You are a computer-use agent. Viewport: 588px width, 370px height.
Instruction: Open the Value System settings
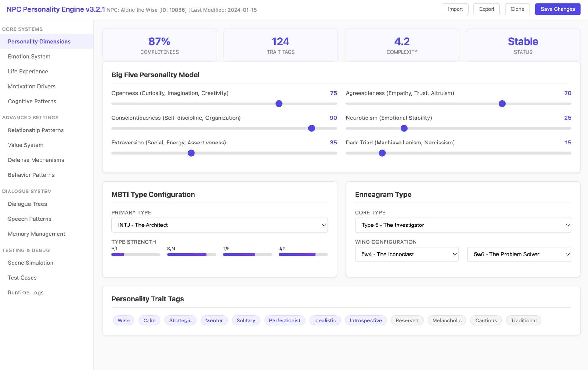tap(25, 145)
